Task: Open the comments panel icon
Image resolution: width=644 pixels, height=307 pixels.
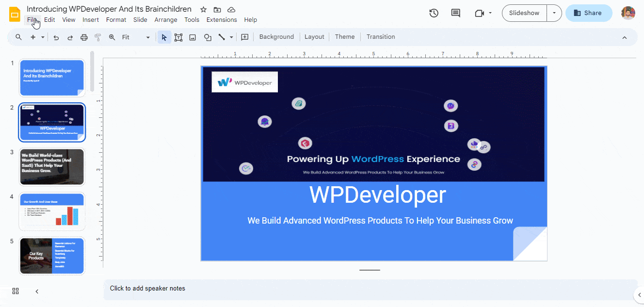Action: [456, 13]
